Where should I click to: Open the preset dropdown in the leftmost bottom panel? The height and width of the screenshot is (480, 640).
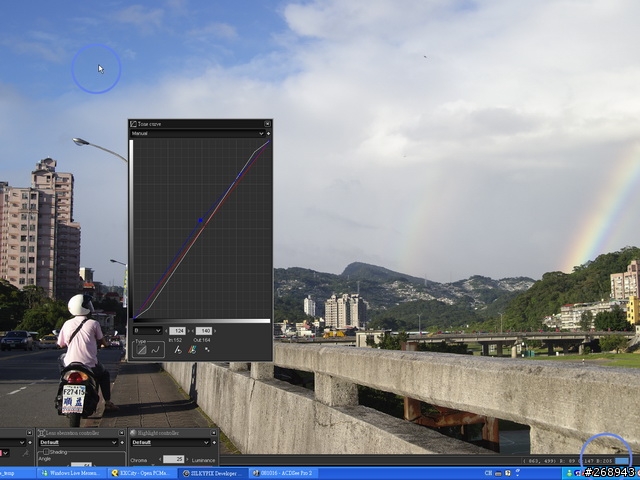13,442
